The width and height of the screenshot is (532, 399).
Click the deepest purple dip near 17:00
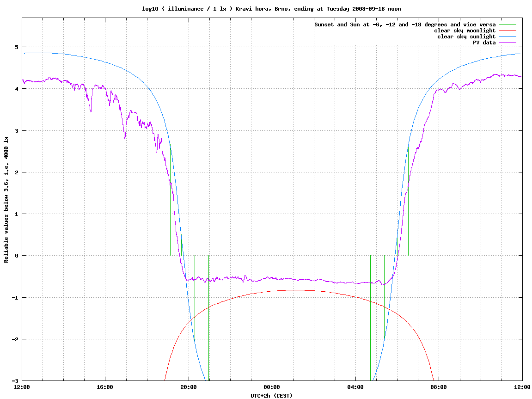tap(125, 137)
